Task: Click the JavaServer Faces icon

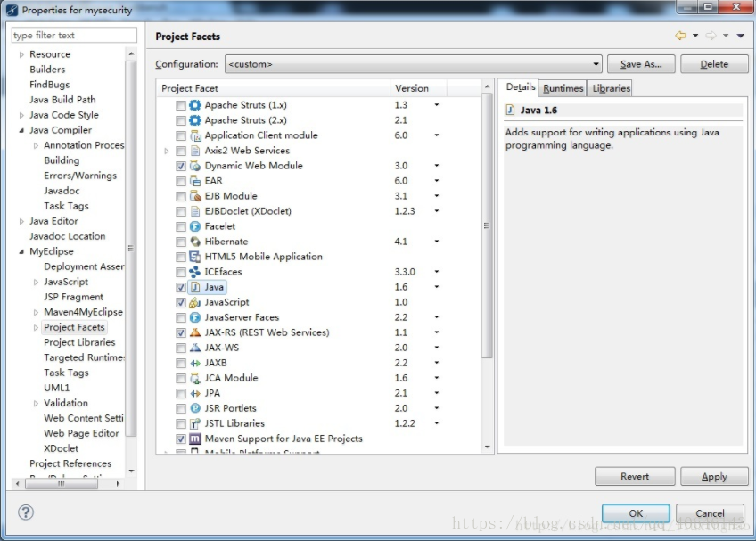Action: (194, 317)
